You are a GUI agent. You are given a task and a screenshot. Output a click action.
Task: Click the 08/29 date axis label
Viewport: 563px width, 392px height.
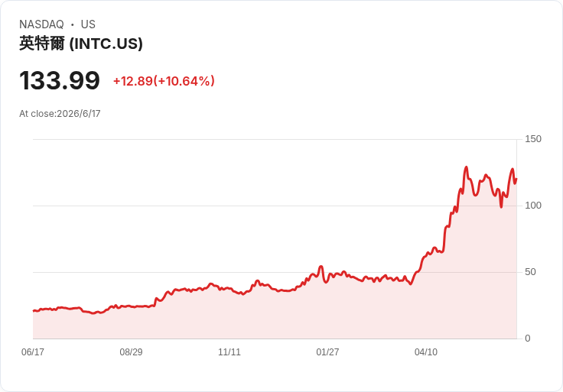(x=131, y=352)
